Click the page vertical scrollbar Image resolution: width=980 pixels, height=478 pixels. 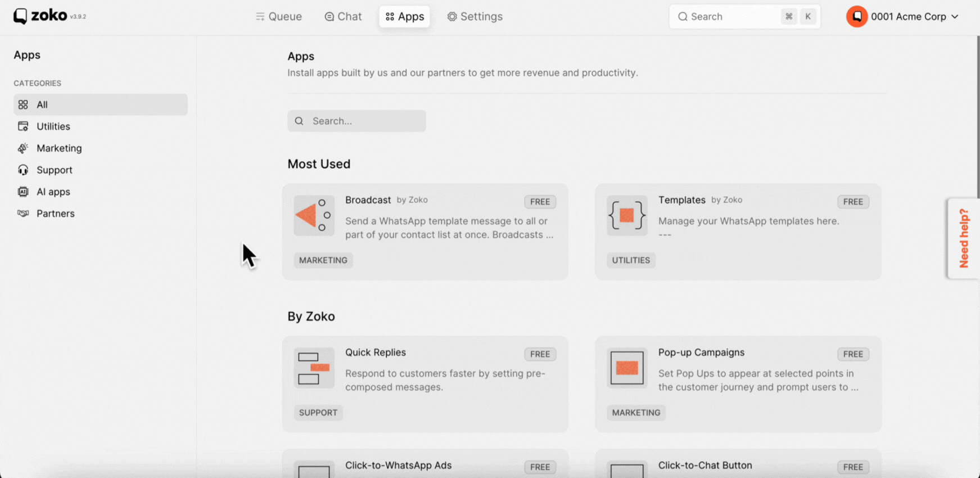click(x=978, y=117)
